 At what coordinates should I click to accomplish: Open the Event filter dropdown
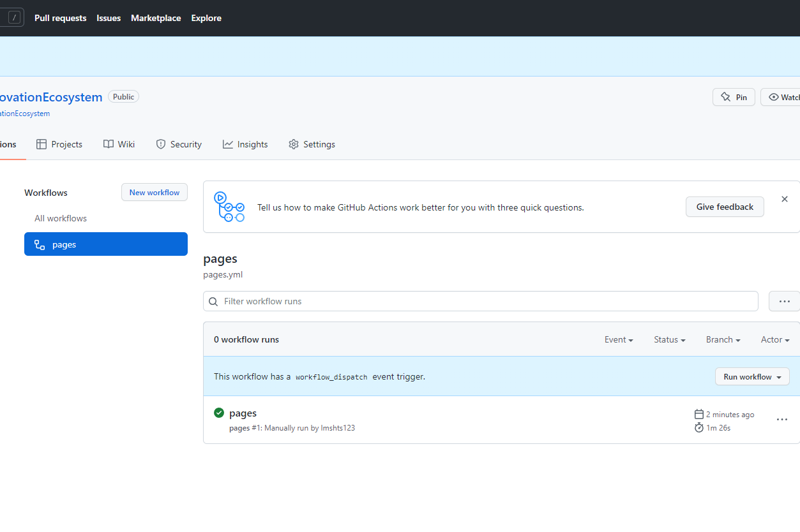(x=618, y=339)
